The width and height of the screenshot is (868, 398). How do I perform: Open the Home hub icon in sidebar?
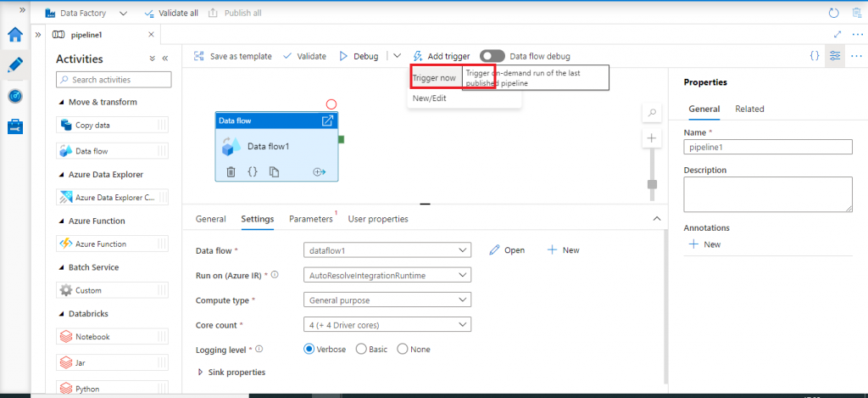point(15,35)
